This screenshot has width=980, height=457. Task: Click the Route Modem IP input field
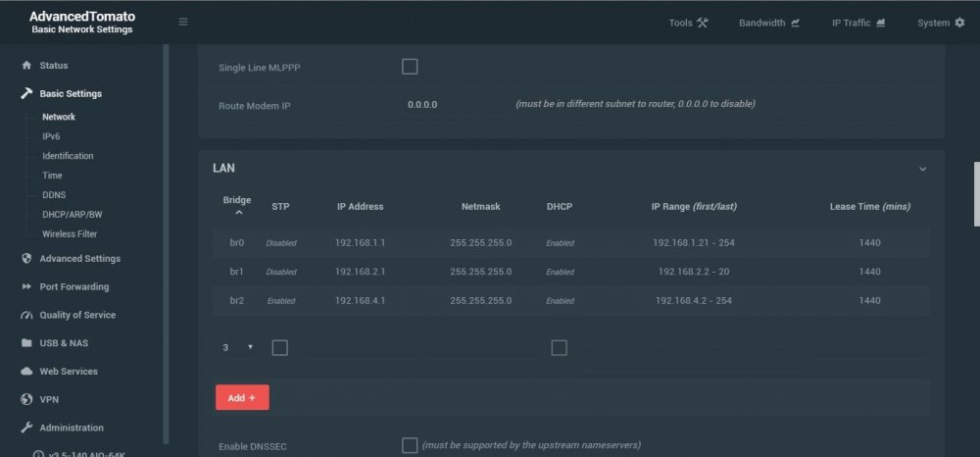tap(455, 105)
